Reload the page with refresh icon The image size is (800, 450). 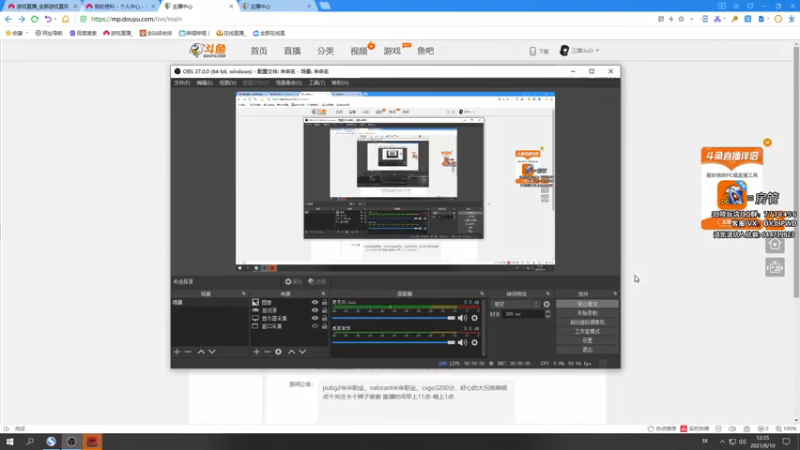(35, 19)
